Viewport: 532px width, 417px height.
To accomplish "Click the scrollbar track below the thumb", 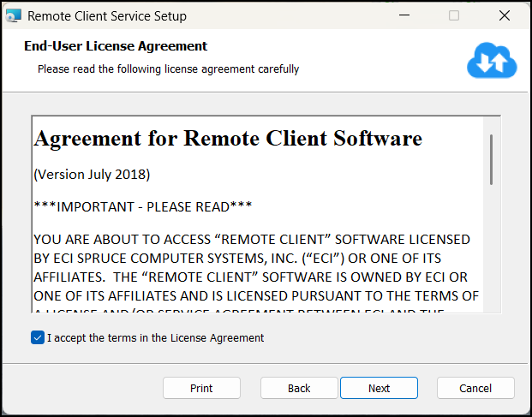I will (491, 247).
